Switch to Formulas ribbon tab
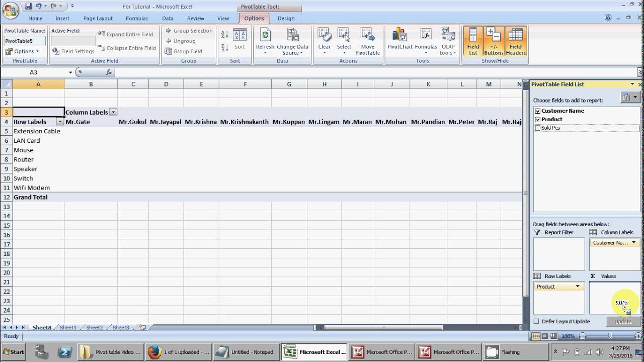 point(137,18)
